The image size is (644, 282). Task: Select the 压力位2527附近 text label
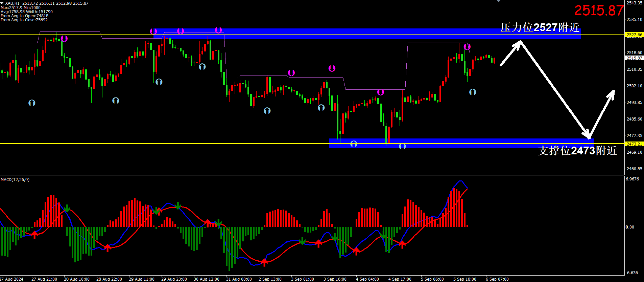[x=540, y=27]
